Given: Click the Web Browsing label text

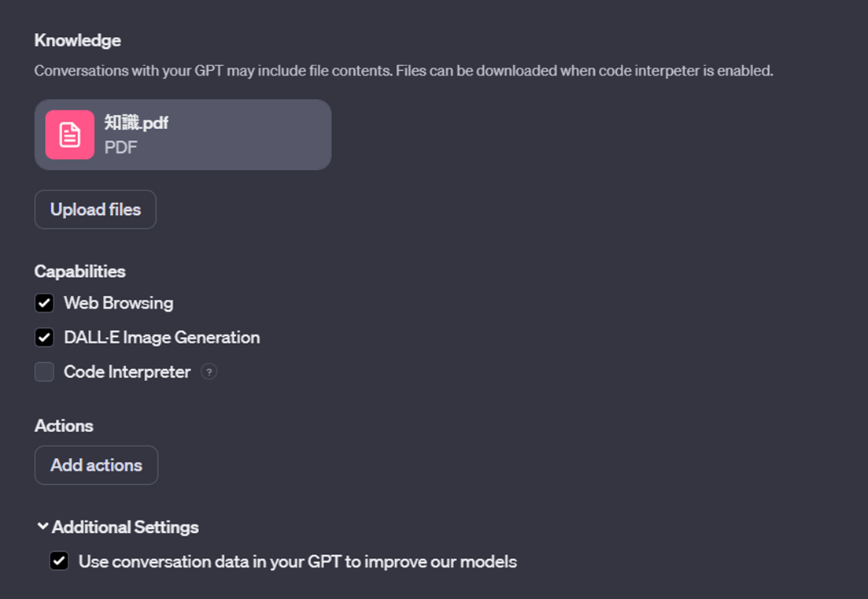Looking at the screenshot, I should 118,303.
